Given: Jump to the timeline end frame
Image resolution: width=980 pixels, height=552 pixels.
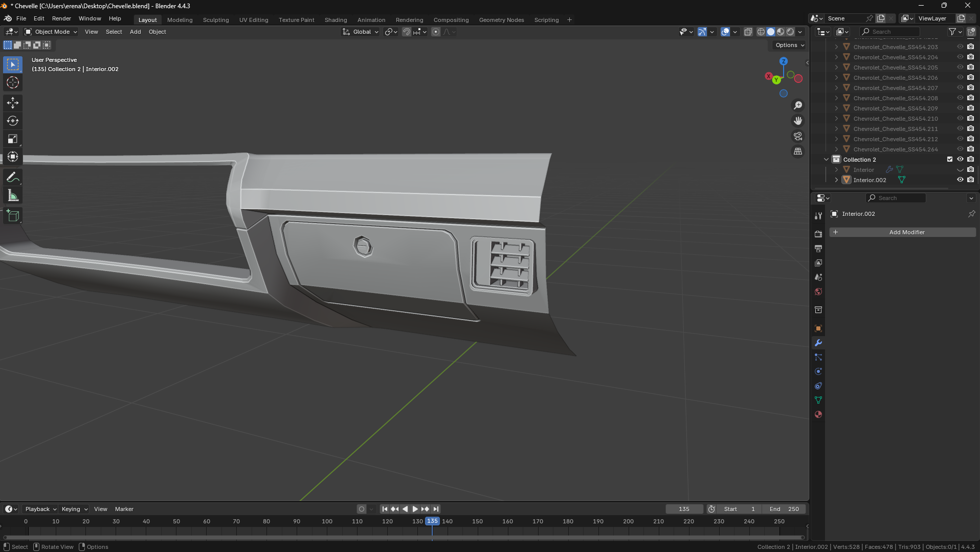Looking at the screenshot, I should [436, 509].
